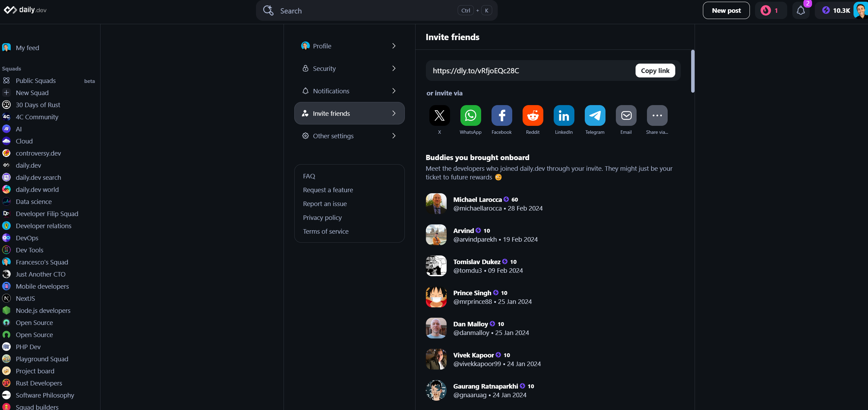The image size is (868, 410).
Task: Expand Invite friends chevron
Action: click(x=394, y=113)
